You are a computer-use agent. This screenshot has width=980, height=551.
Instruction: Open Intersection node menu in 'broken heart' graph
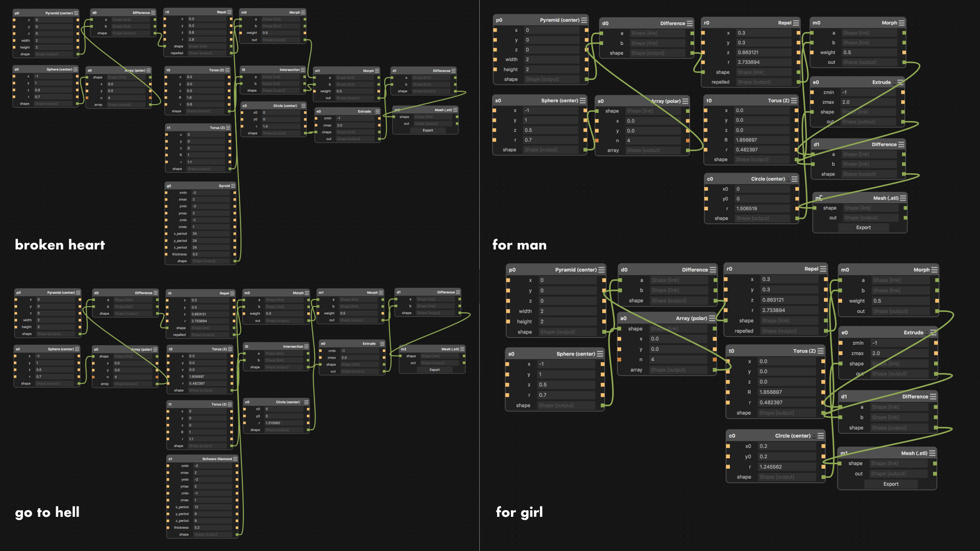coord(303,70)
